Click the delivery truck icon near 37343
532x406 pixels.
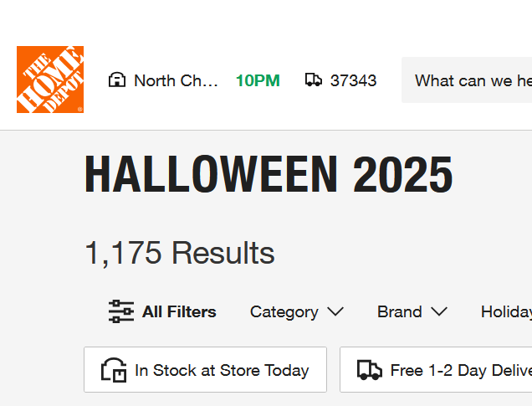point(314,80)
